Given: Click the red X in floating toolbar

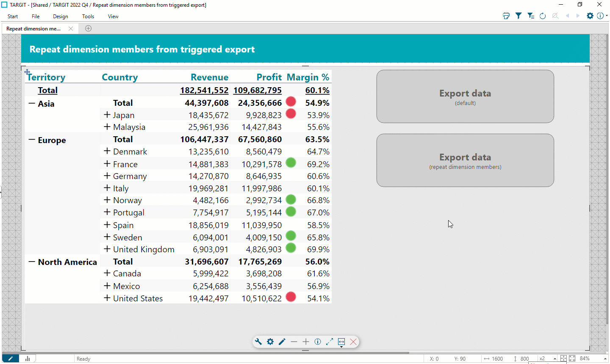Looking at the screenshot, I should 353,342.
